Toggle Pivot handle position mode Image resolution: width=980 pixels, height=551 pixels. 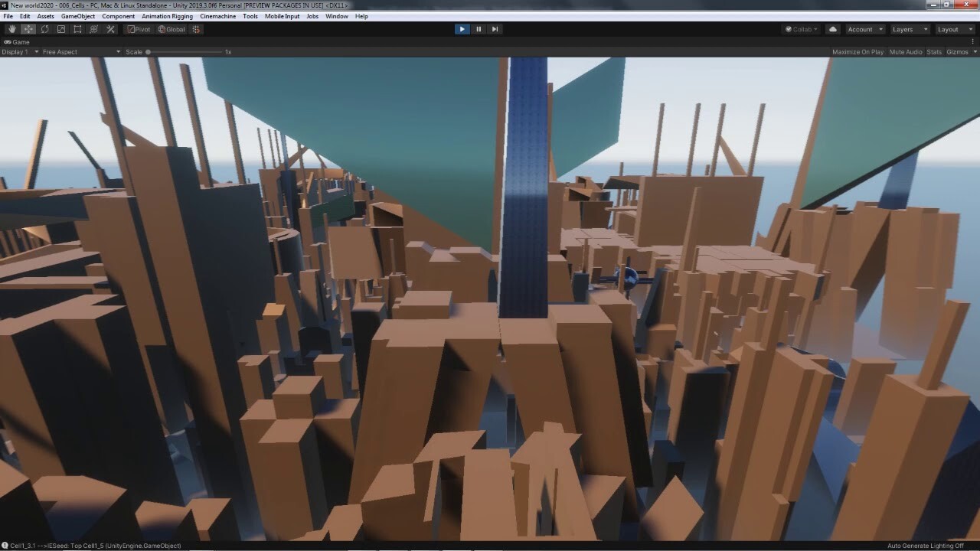[x=138, y=29]
